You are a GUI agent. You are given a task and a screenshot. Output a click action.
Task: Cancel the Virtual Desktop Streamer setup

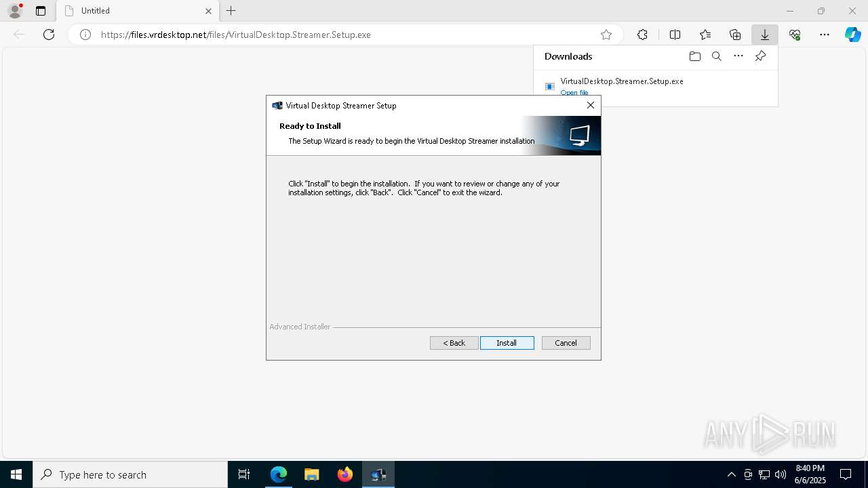pyautogui.click(x=566, y=343)
